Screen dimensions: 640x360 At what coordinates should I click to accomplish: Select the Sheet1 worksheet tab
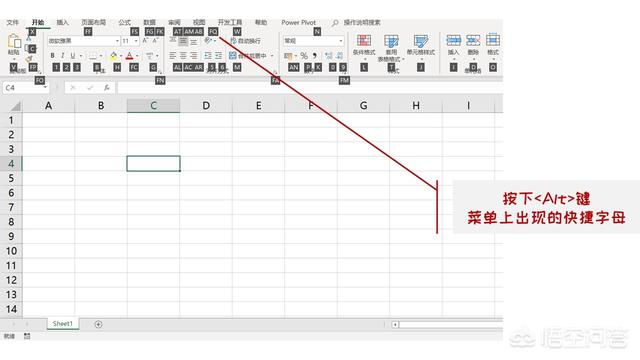[62, 324]
